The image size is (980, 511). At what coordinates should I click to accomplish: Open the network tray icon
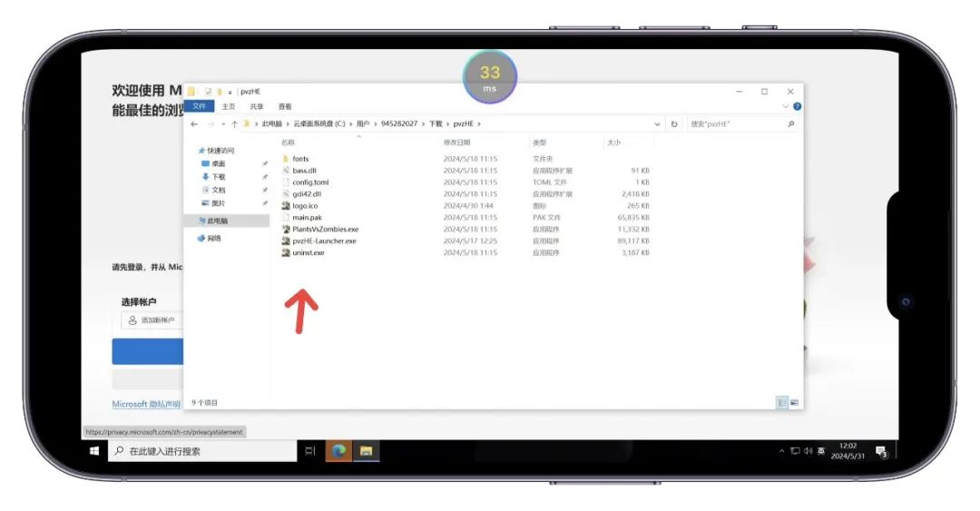tap(795, 451)
